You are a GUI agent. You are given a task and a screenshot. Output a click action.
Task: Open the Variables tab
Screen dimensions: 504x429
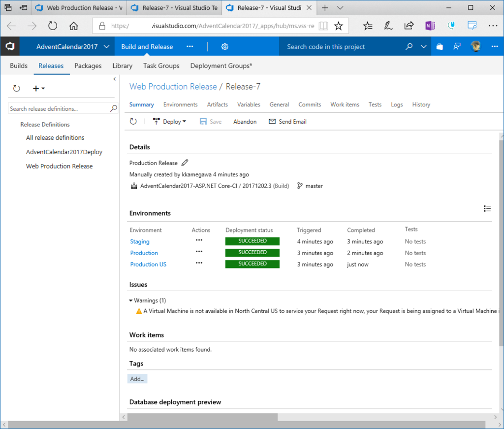pyautogui.click(x=249, y=104)
